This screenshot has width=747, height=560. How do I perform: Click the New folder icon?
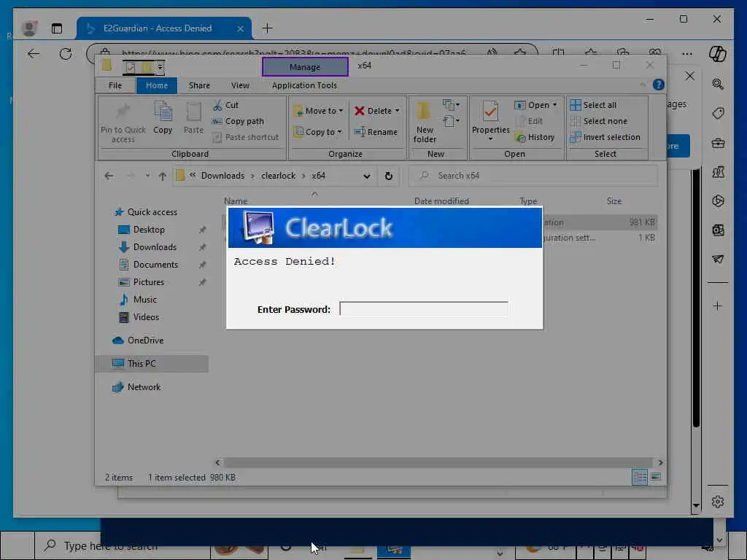click(424, 112)
